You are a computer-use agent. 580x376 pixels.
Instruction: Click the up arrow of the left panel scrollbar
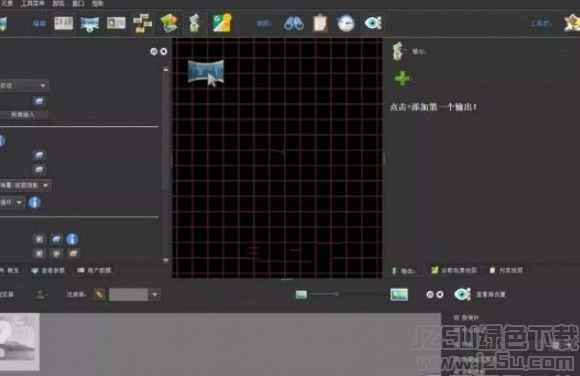[166, 70]
